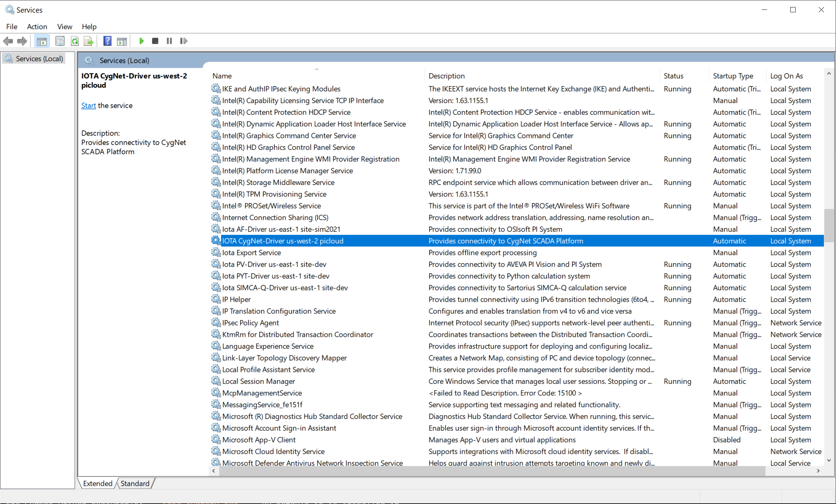Select Local Session Manager row
Image resolution: width=836 pixels, height=504 pixels.
[x=517, y=381]
